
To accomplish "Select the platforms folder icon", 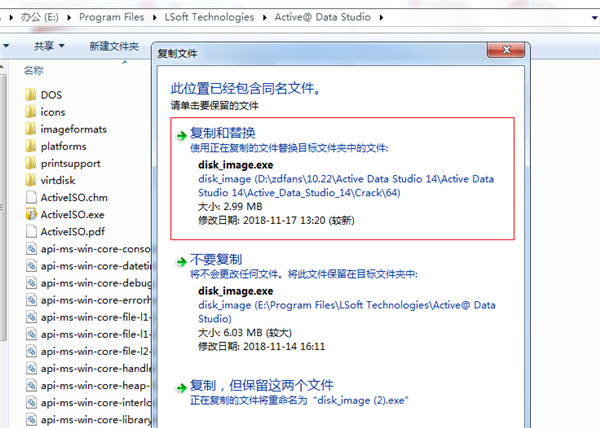I will (31, 146).
